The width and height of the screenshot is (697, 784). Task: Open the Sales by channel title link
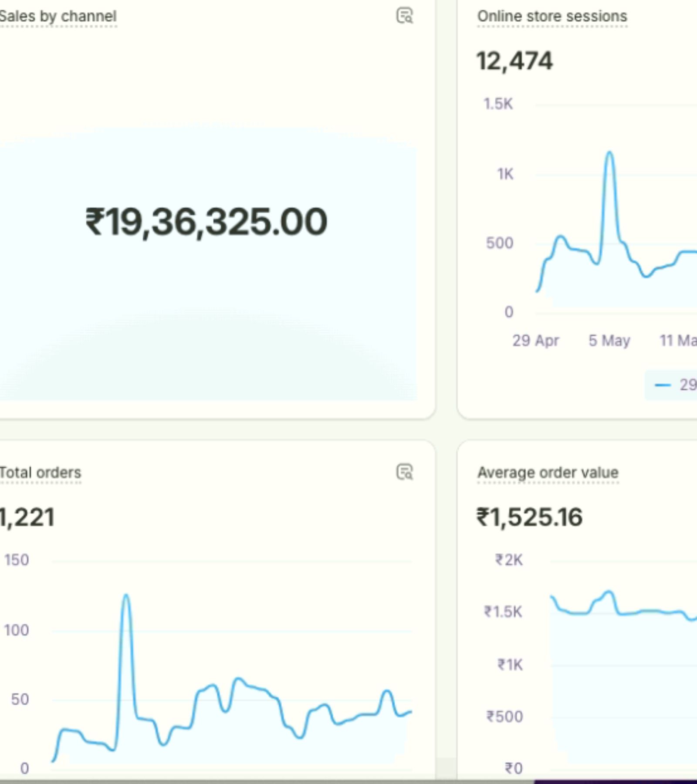pos(58,17)
